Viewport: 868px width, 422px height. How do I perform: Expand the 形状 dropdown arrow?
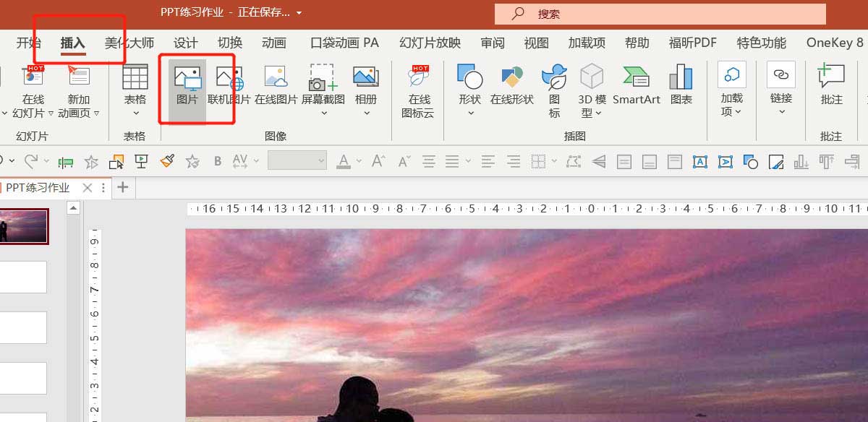click(470, 113)
